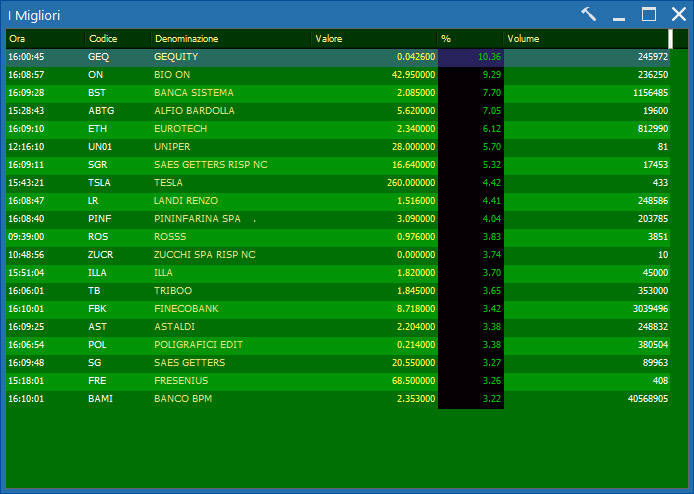Screen dimensions: 694x494
Task: Select the TRIBOO entry
Action: 173,291
